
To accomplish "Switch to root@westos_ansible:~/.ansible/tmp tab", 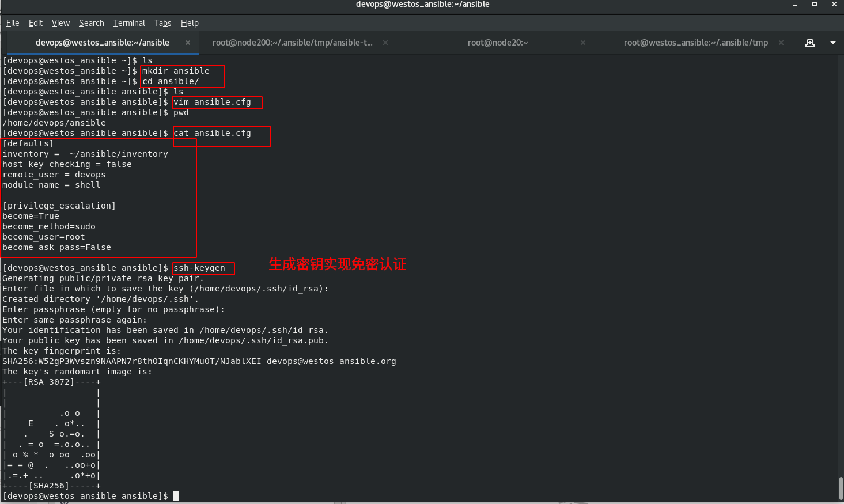I will [x=696, y=43].
